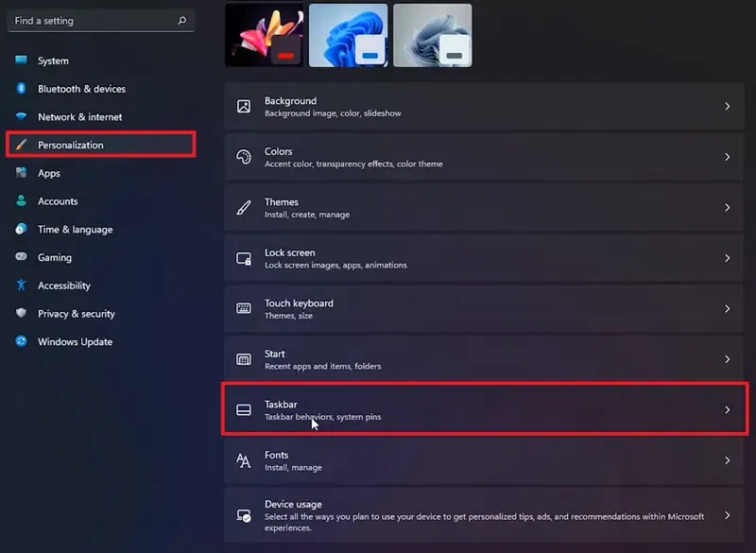Click the Gaming controller icon
Viewport: 756px width, 553px height.
coord(21,256)
